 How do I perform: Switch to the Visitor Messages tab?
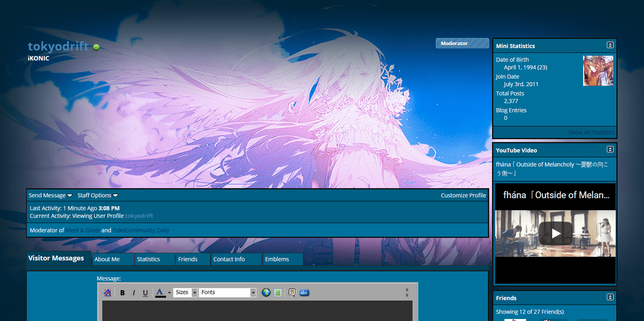coord(59,258)
